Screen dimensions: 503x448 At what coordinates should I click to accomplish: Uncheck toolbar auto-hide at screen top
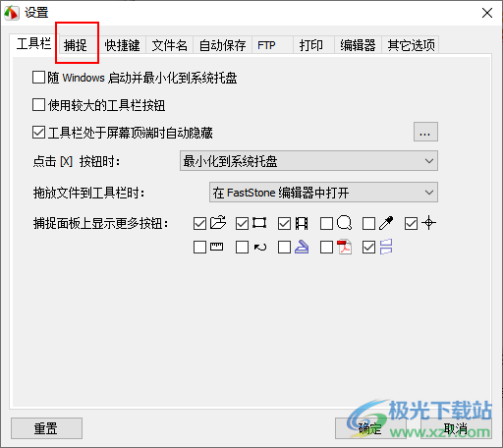(38, 133)
